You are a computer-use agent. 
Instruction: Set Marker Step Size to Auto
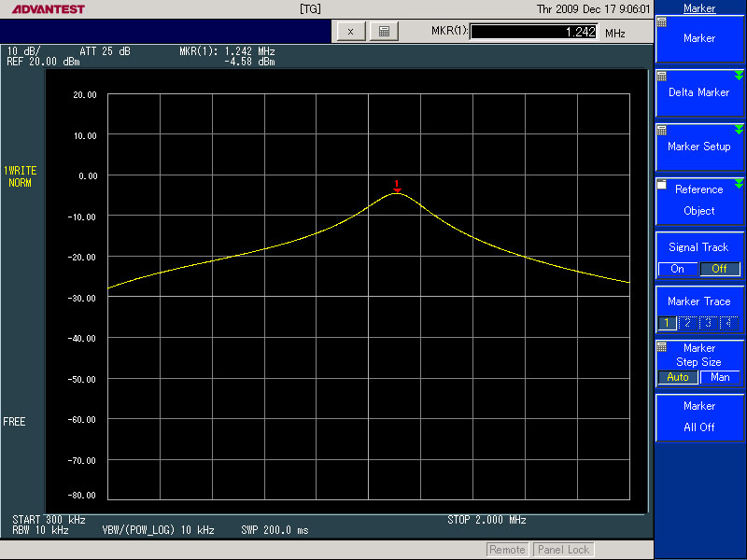point(678,377)
